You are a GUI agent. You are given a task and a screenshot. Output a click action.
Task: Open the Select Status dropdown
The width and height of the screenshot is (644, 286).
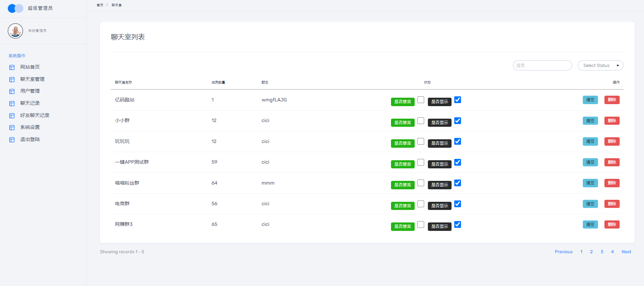[600, 66]
